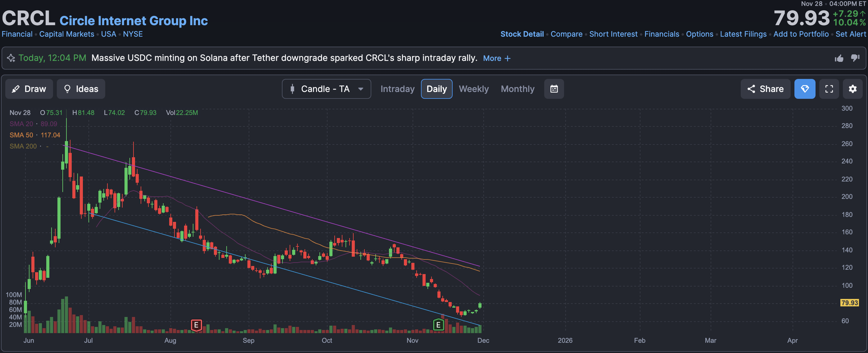Click the red earnings E marker
The image size is (868, 353).
coord(196,325)
